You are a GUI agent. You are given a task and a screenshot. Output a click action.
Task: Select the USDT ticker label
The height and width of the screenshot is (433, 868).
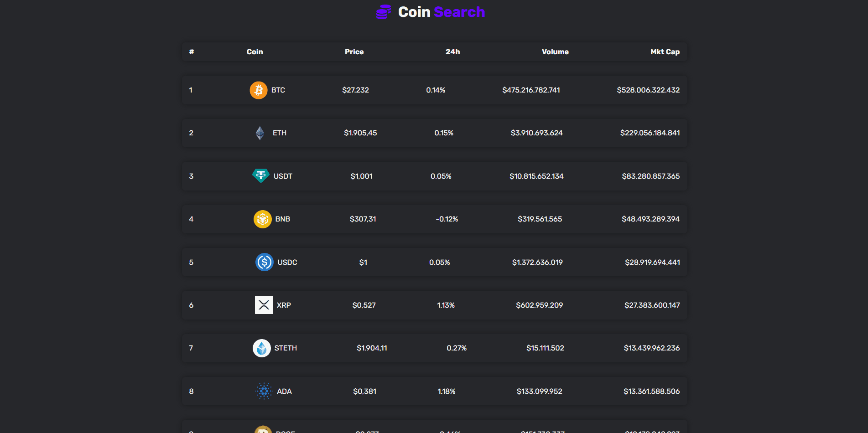(x=283, y=176)
